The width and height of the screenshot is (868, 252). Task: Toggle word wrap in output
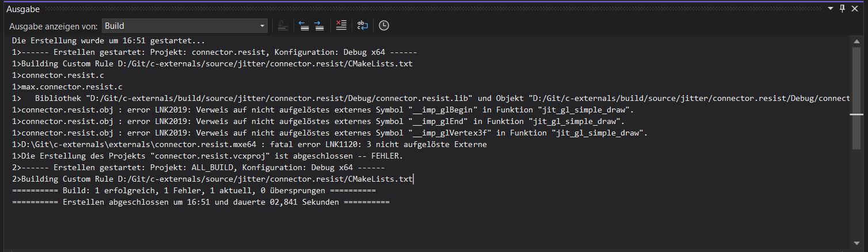pos(362,25)
